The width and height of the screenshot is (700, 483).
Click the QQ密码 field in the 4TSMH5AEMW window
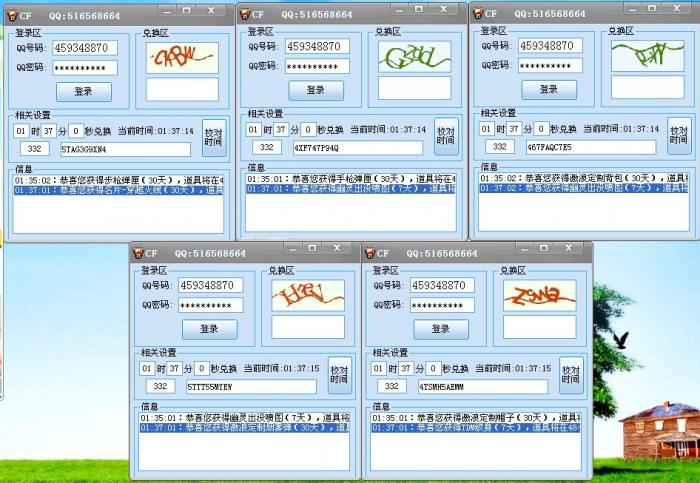(442, 305)
